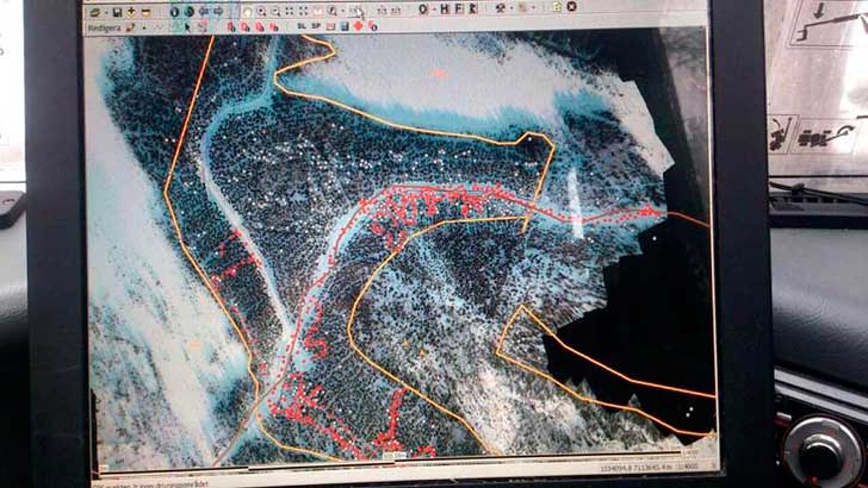Click blue save-edits floppy icon in edit toolbar
The width and height of the screenshot is (868, 488).
click(x=344, y=26)
